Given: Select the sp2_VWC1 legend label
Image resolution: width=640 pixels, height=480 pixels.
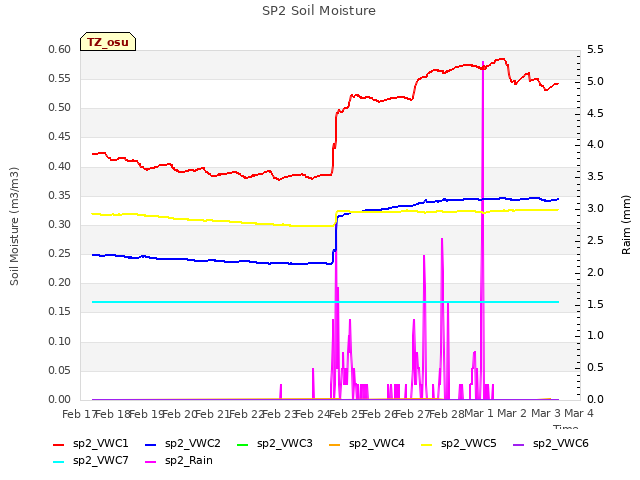Looking at the screenshot, I should click(x=100, y=444).
